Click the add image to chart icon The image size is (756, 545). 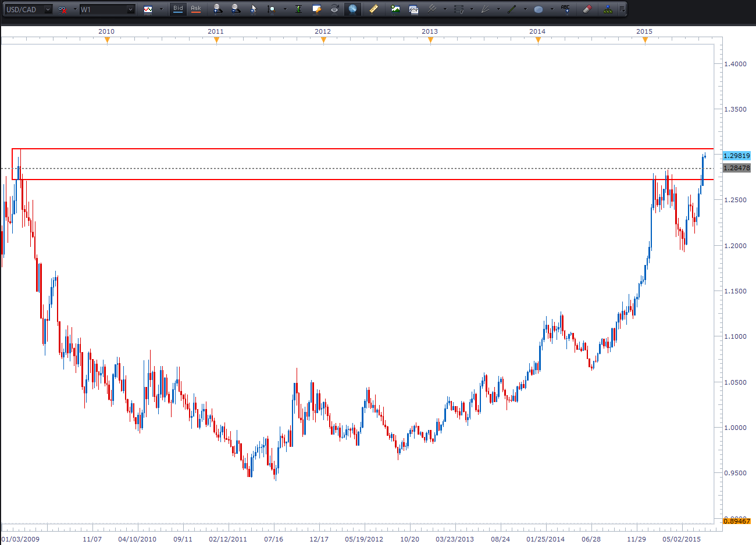395,9
